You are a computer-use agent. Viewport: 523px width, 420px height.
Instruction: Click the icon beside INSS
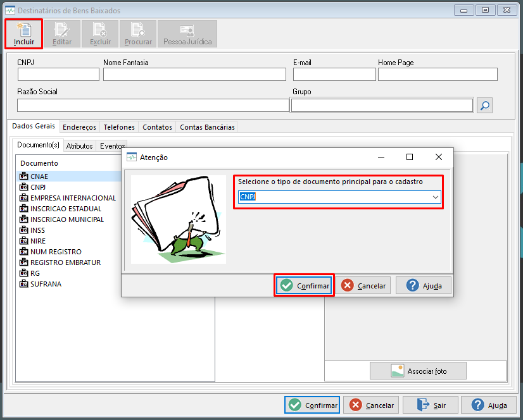23,230
